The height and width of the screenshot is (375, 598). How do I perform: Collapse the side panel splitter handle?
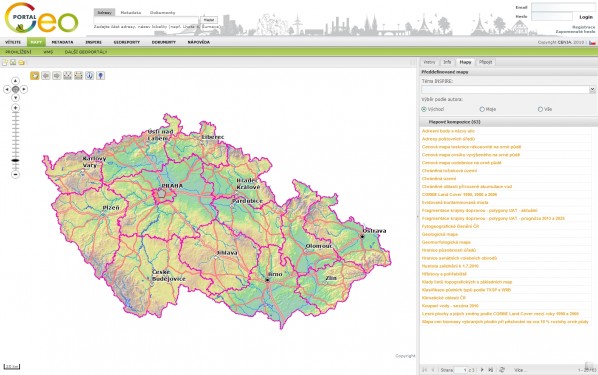coord(417,217)
